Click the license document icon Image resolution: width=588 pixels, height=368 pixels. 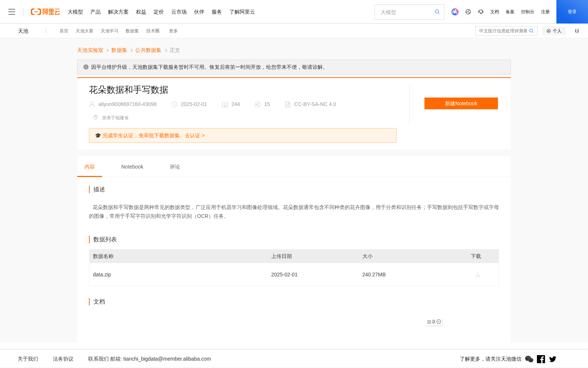pos(288,105)
